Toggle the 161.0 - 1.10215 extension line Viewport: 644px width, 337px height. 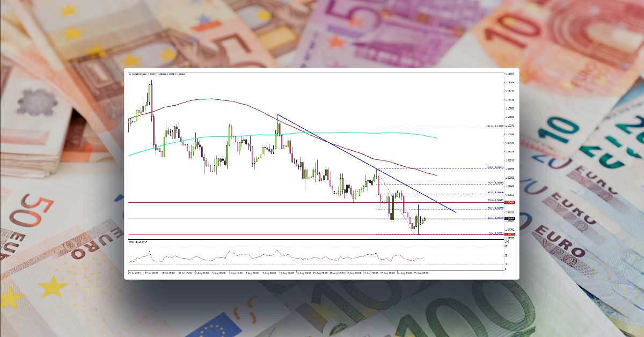[494, 126]
